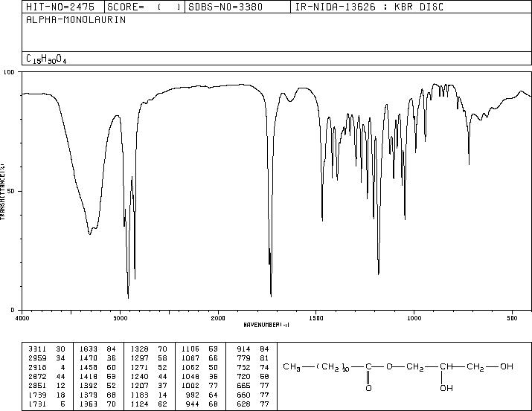
Task: Select peak 1470 in the table
Action: [x=97, y=358]
